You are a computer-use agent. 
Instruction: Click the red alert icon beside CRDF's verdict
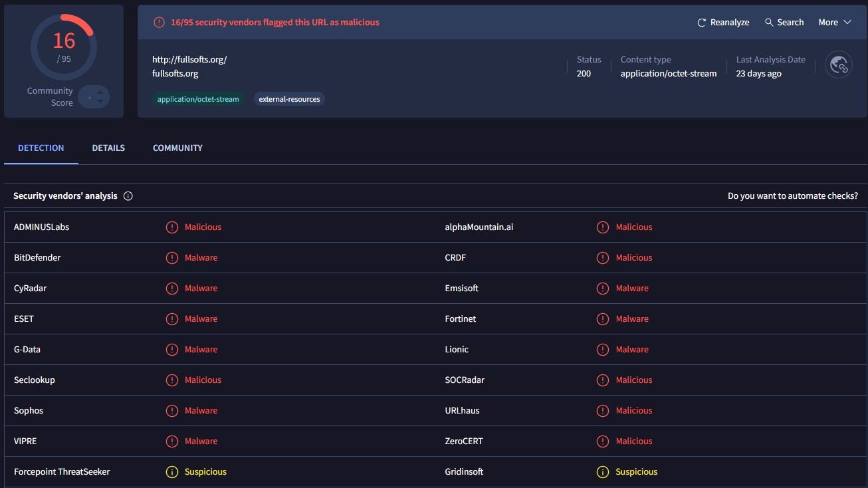[x=603, y=258]
